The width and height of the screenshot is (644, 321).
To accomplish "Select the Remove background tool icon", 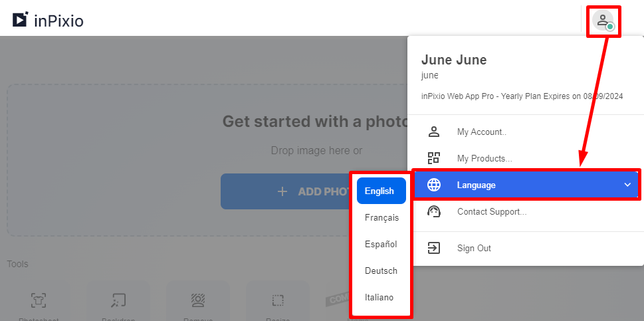I will 198,300.
